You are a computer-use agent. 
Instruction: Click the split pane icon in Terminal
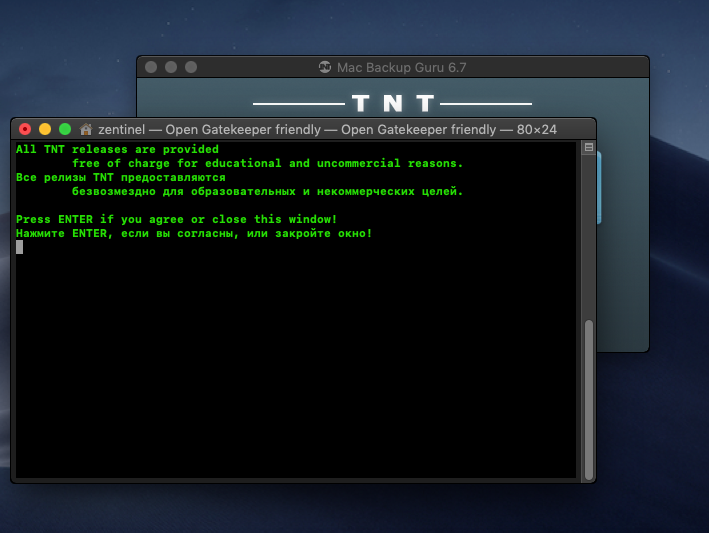(589, 148)
